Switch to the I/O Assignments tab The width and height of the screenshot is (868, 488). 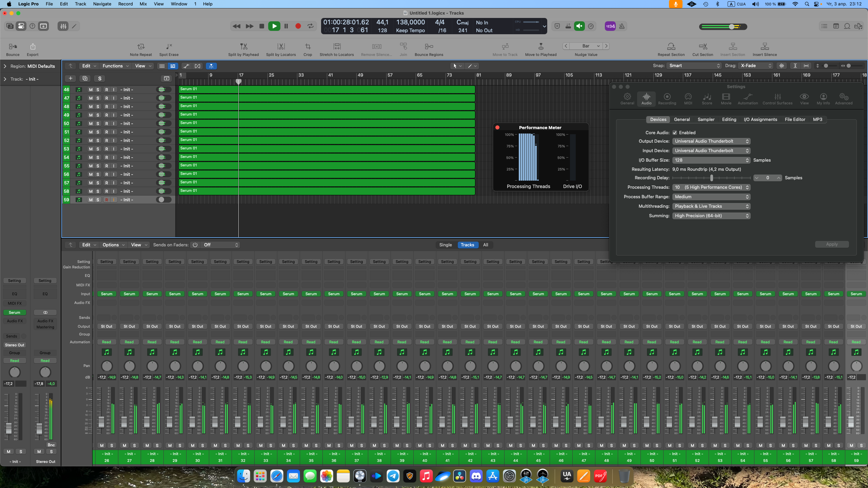click(x=760, y=120)
